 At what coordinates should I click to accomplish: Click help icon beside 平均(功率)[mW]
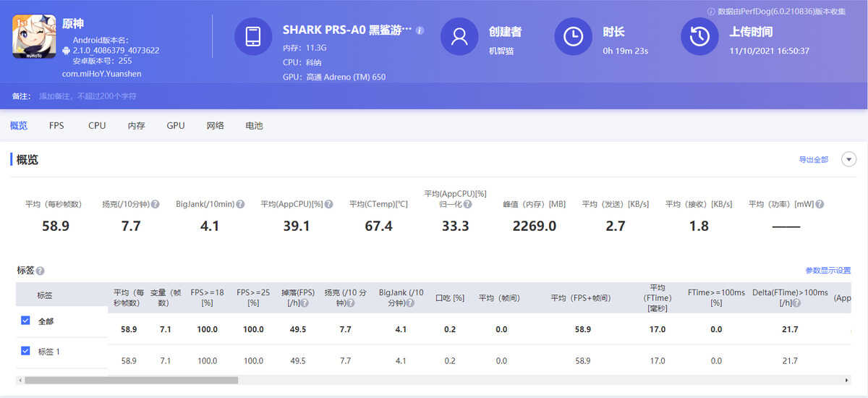pos(820,205)
